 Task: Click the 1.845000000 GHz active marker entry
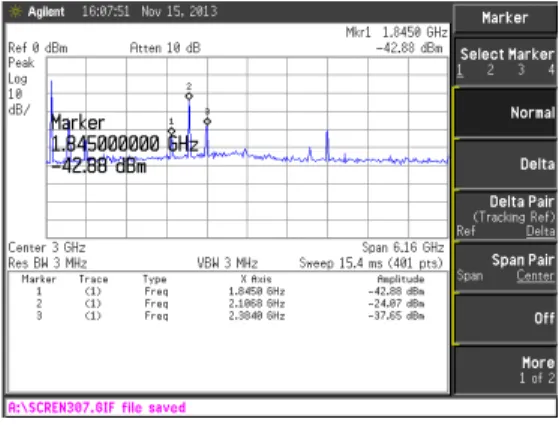tap(124, 144)
